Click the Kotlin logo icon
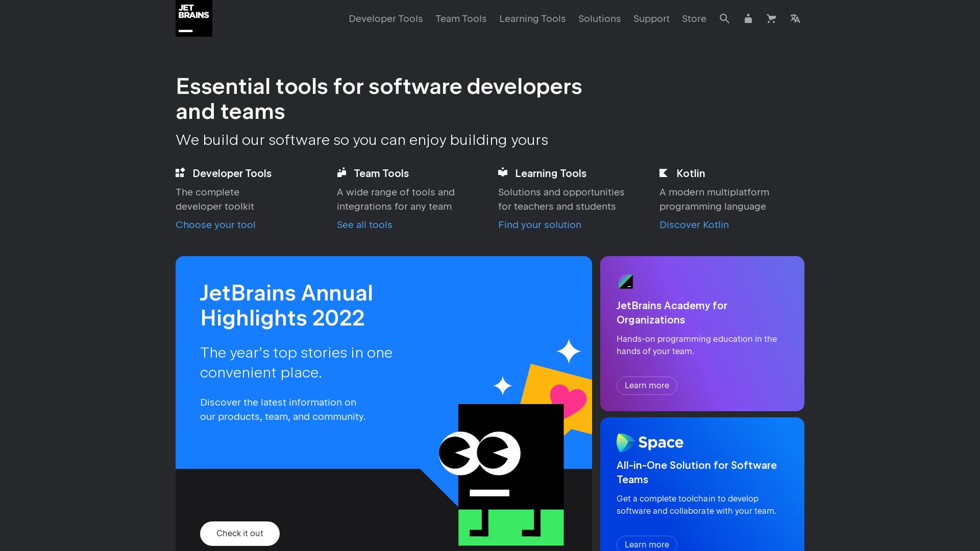 (664, 173)
